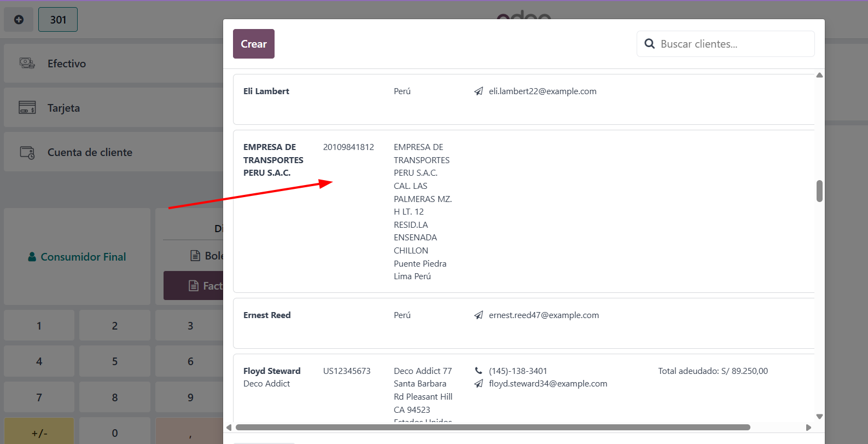
Task: Click the Consumidor Final customer button
Action: click(x=77, y=257)
